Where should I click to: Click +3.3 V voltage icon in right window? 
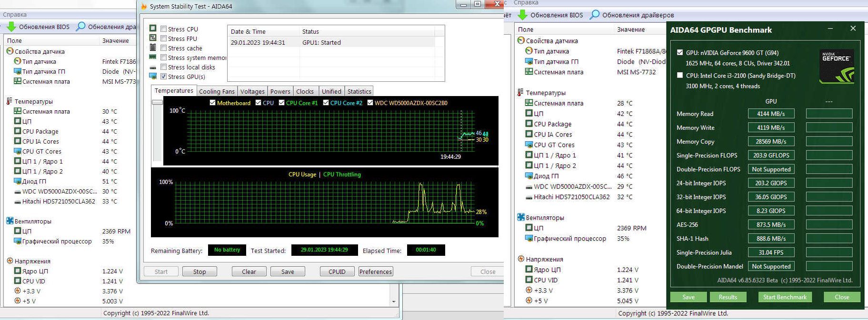529,290
